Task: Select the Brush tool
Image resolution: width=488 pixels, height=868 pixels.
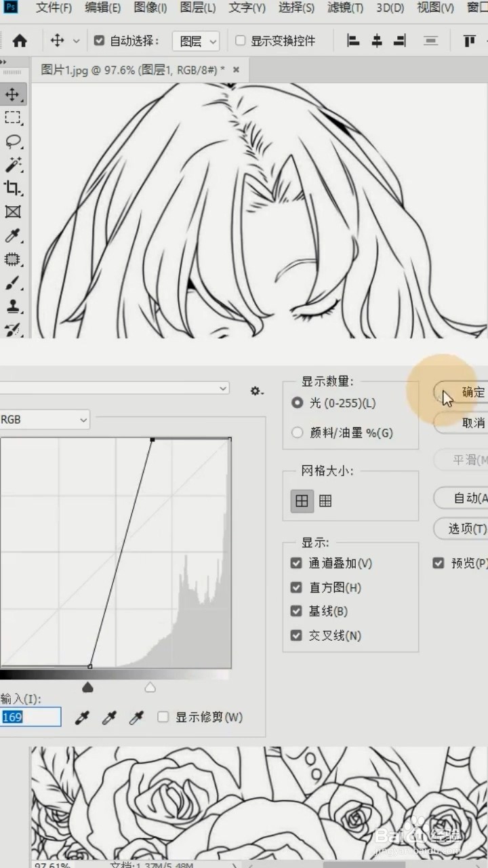Action: click(x=13, y=283)
